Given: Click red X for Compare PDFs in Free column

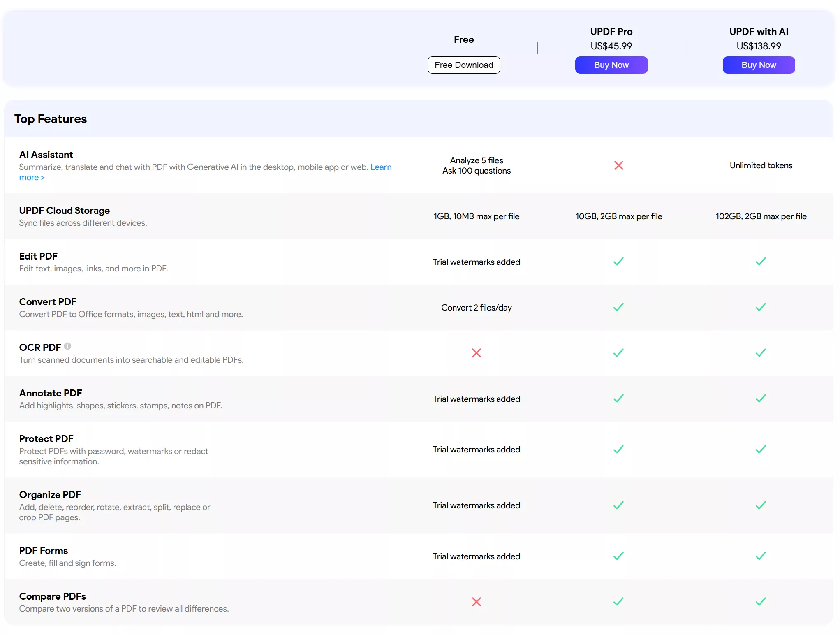Looking at the screenshot, I should point(476,602).
